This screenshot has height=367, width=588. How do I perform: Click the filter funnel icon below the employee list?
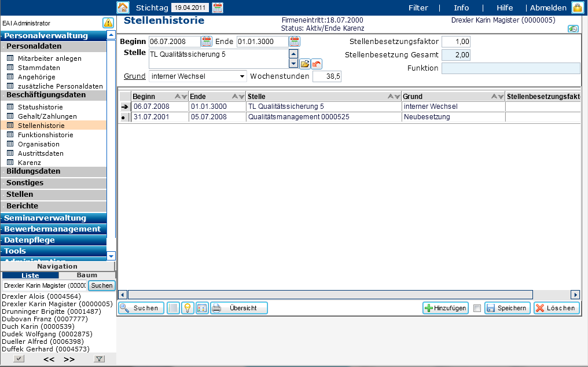(99, 359)
